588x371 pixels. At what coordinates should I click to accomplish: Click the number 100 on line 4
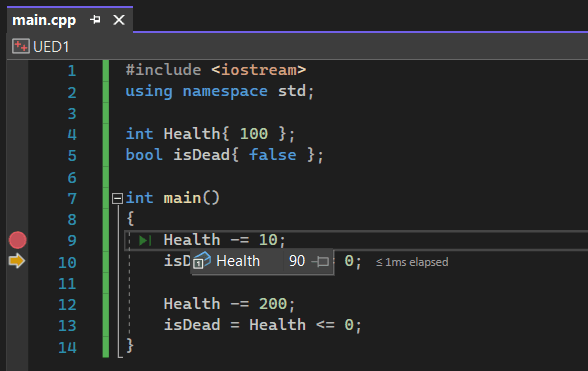coord(254,134)
